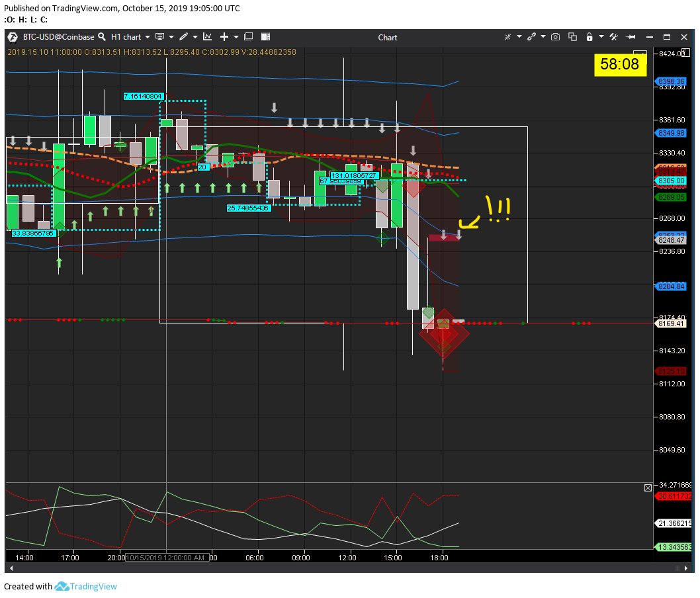Click the 8204.84 blue price label
Image resolution: width=700 pixels, height=598 pixels.
[x=671, y=286]
